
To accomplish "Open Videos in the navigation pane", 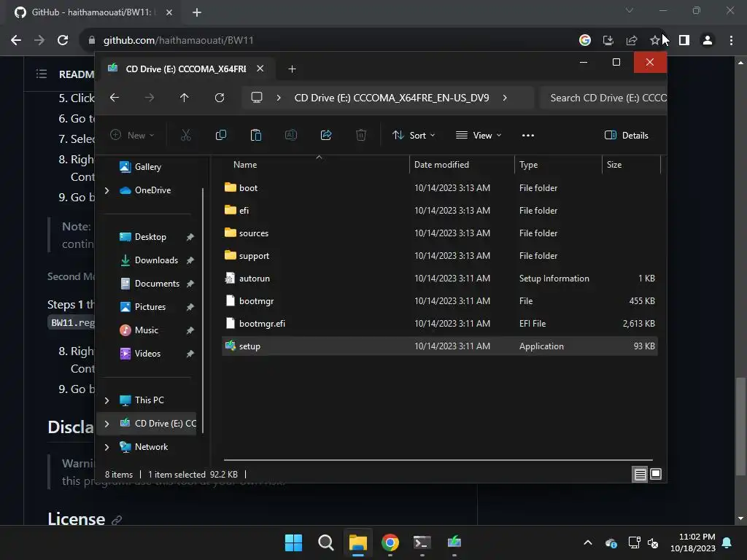I will click(x=147, y=354).
